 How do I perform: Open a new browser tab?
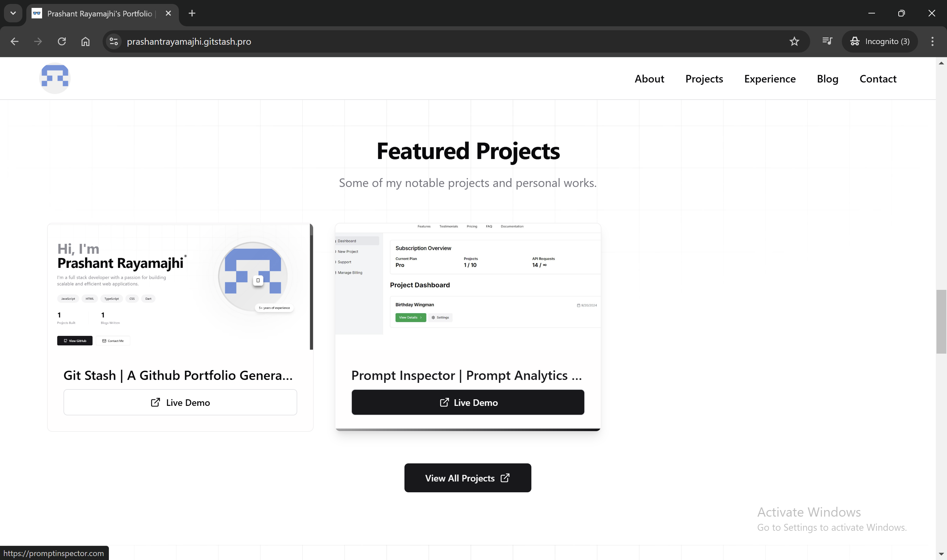coord(192,13)
